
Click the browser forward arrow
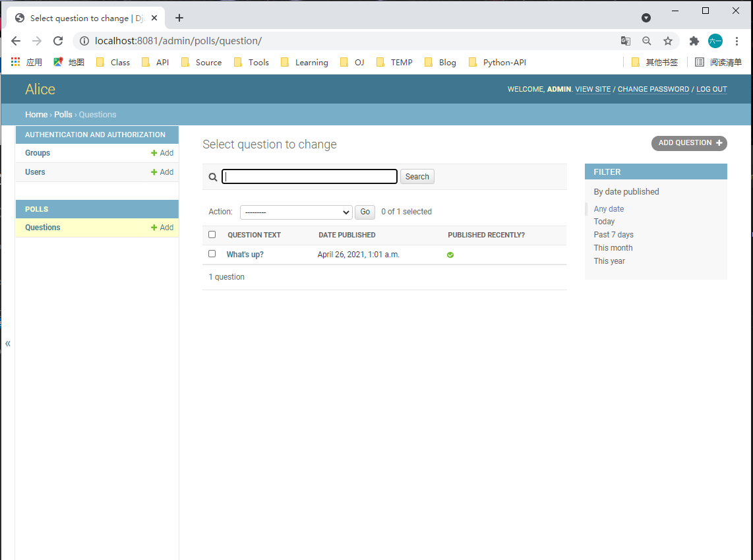(x=37, y=41)
